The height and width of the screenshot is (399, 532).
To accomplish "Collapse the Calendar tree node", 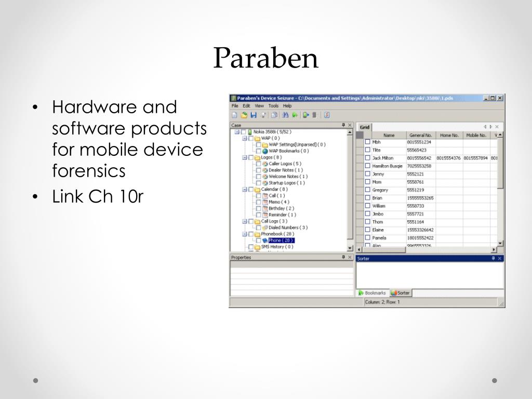I will pos(245,189).
